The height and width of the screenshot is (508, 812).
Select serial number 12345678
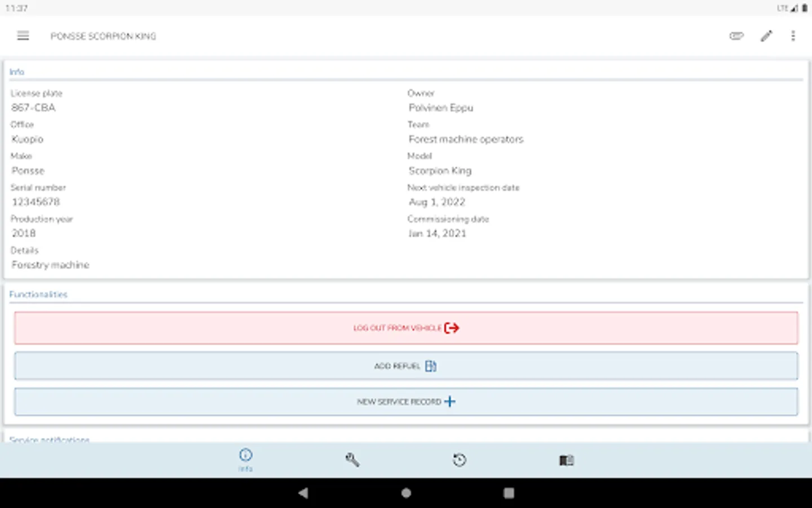point(36,202)
